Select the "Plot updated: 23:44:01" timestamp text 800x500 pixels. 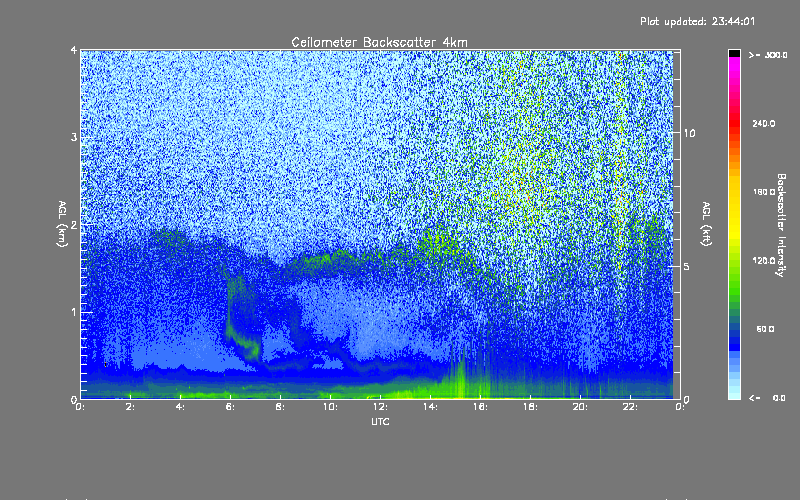click(x=697, y=21)
